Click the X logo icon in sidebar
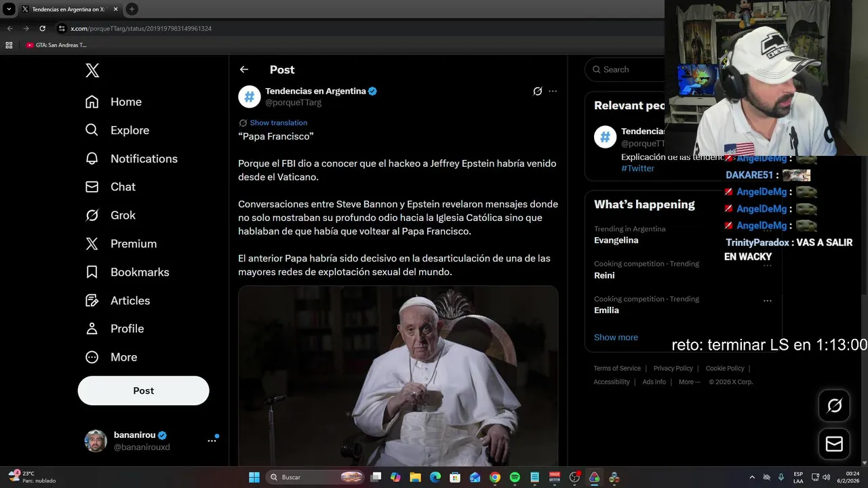 pos(92,70)
